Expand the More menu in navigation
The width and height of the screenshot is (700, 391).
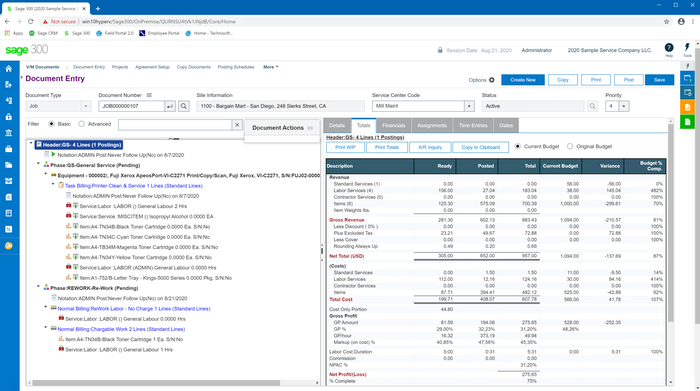(271, 67)
